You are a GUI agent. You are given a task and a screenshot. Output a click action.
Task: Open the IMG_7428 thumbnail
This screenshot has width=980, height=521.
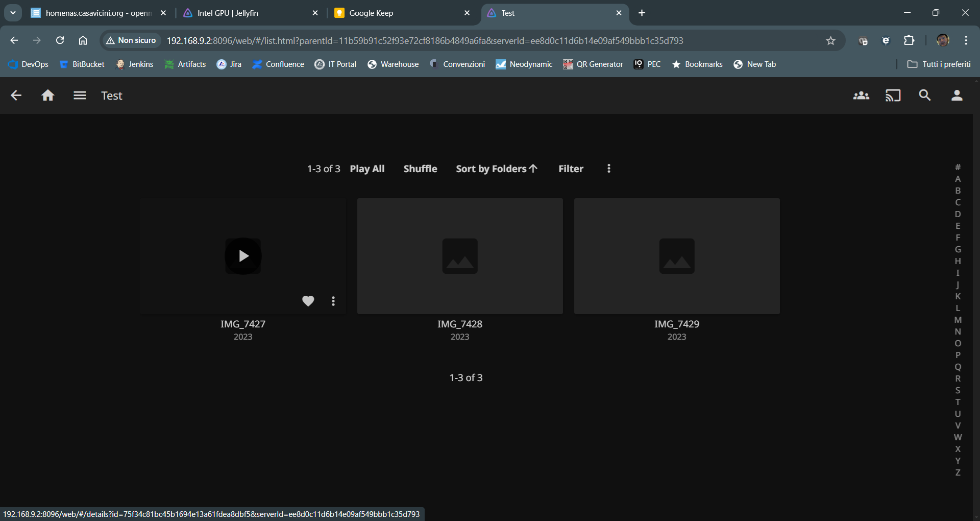pyautogui.click(x=460, y=256)
